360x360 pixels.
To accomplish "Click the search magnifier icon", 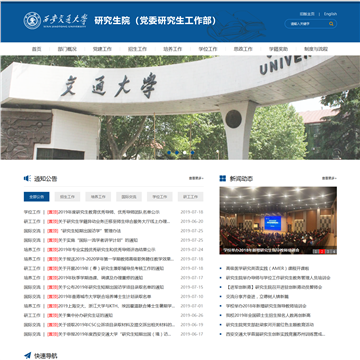I will pos(331,24).
